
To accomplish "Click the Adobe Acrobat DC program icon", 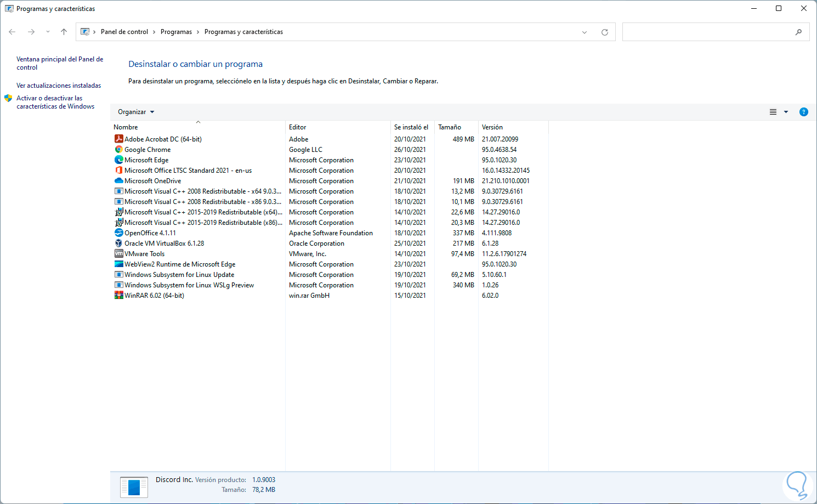I will 118,139.
